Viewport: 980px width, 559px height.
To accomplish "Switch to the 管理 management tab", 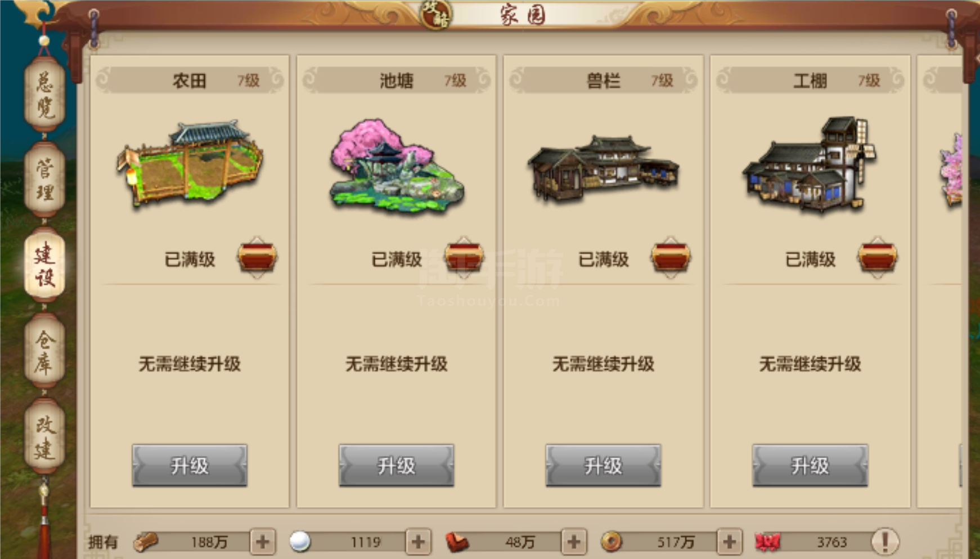I will point(44,180).
